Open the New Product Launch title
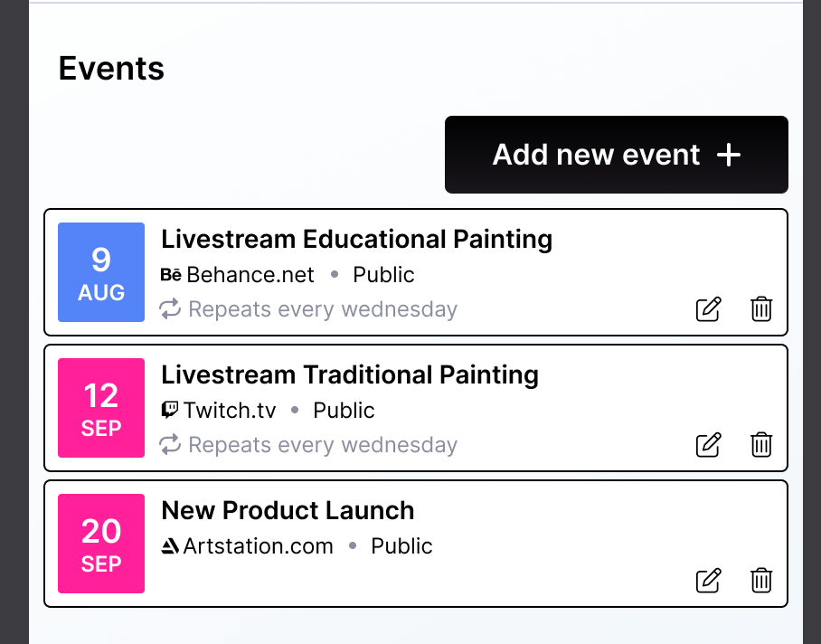 (x=288, y=511)
